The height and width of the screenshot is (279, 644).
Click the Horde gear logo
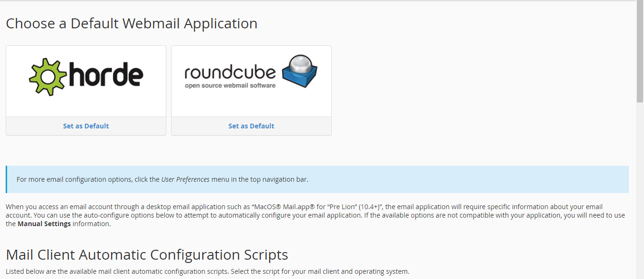click(x=48, y=77)
